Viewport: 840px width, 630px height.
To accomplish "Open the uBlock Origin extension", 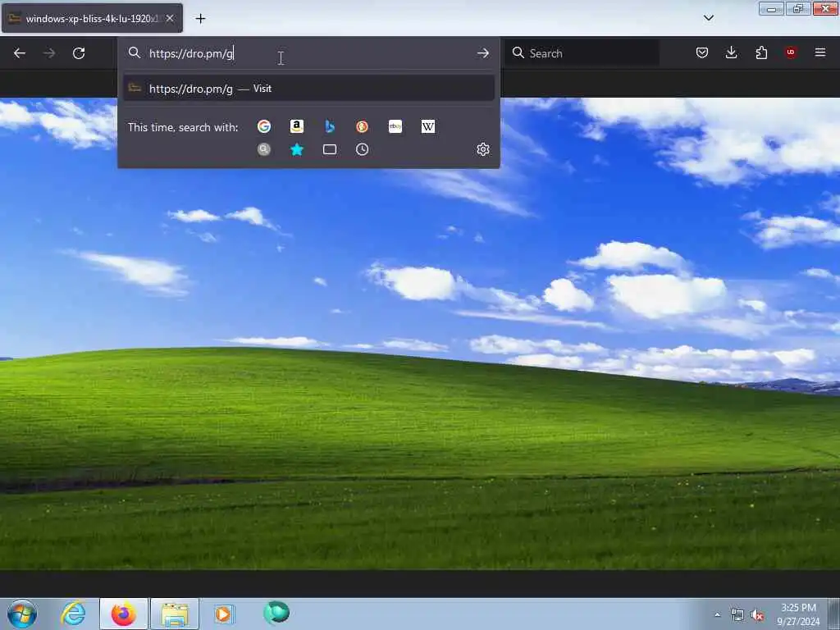I will 791,52.
